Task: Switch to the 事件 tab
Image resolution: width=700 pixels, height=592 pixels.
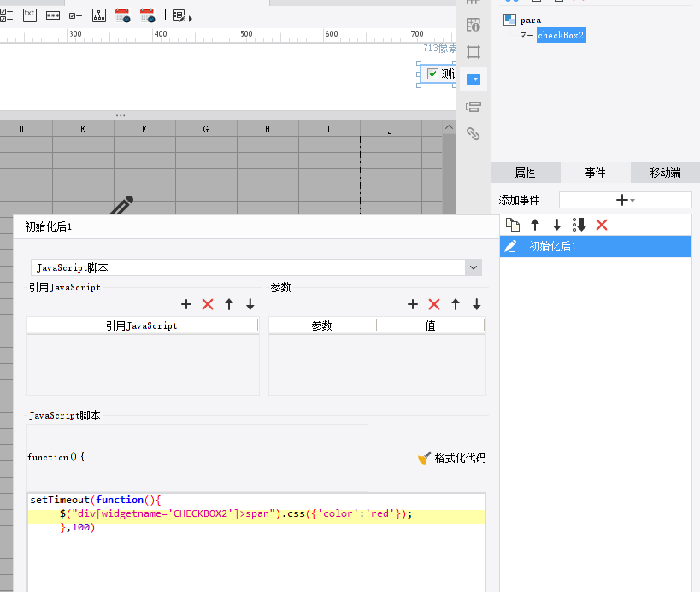Action: [x=595, y=173]
